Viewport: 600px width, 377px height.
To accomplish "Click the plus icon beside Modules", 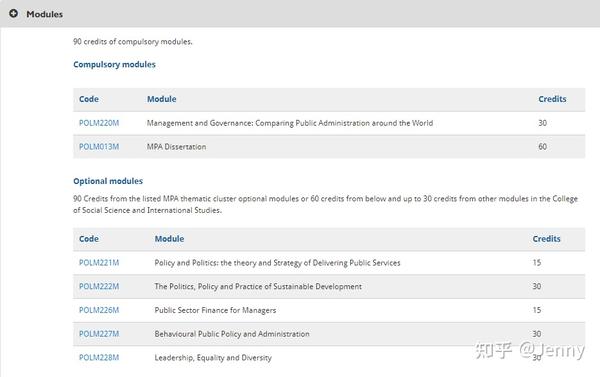I will click(x=13, y=13).
